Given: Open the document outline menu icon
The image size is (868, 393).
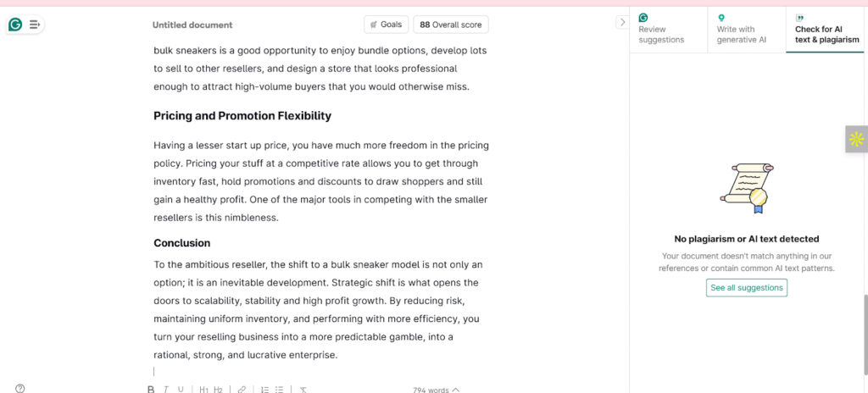Looking at the screenshot, I should (34, 25).
